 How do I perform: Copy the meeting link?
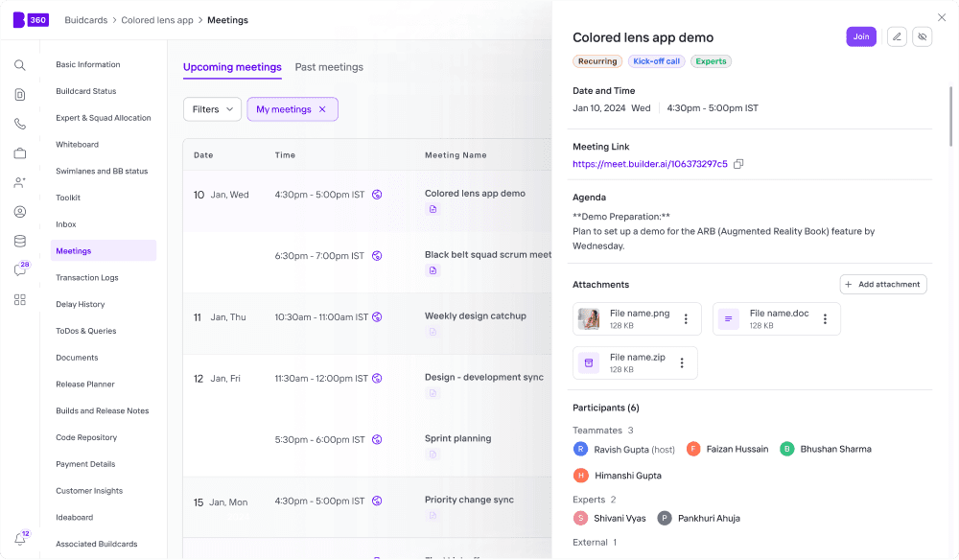click(738, 164)
